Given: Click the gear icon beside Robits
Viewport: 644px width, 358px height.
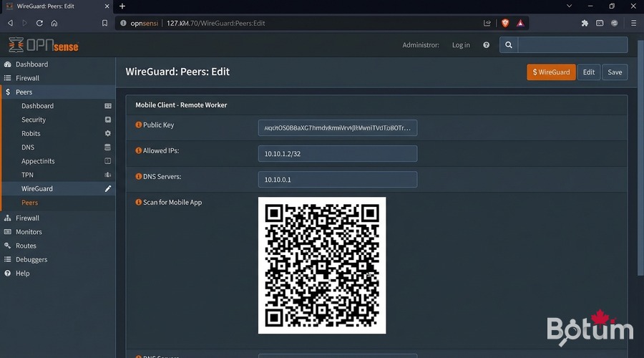Looking at the screenshot, I should 107,133.
